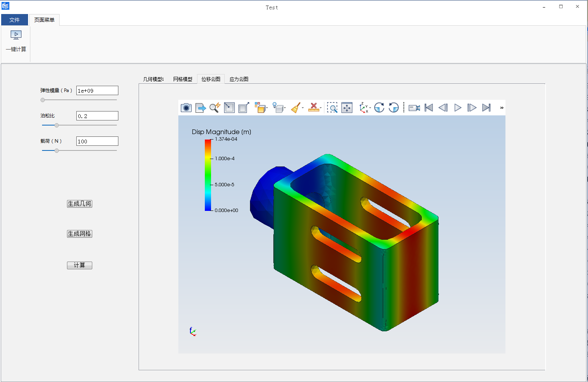The image size is (588, 382).
Task: Click the broom clear icon
Action: [296, 108]
